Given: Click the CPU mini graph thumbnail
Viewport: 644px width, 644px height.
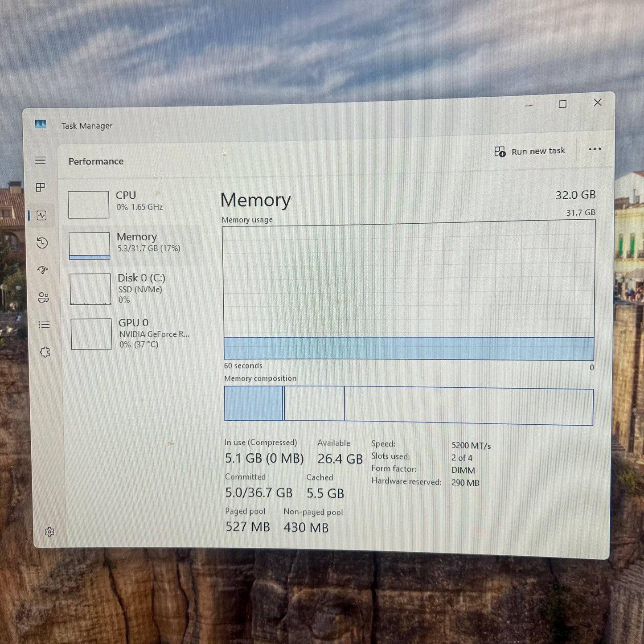Looking at the screenshot, I should tap(88, 205).
